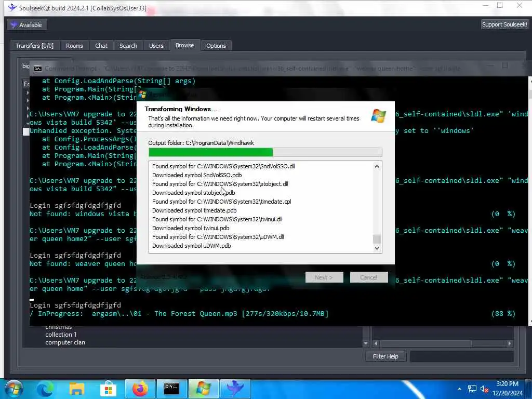Select the 'collection 1' folder

pos(61,335)
